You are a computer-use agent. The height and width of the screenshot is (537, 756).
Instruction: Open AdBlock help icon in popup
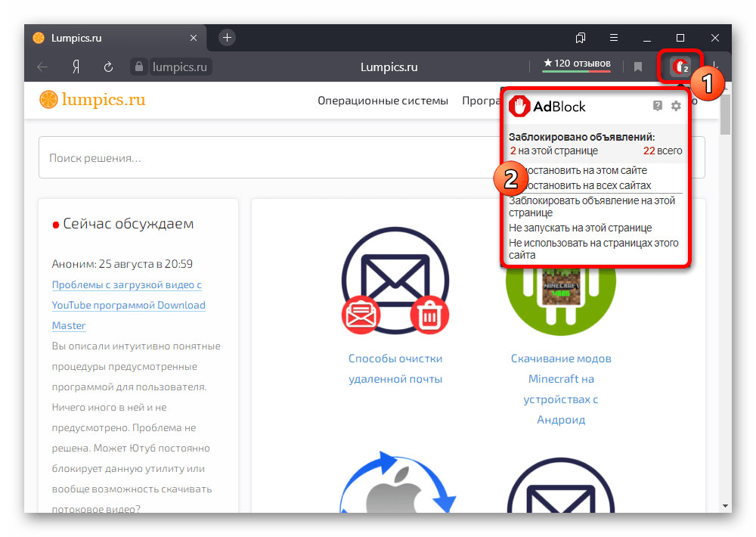(x=658, y=106)
